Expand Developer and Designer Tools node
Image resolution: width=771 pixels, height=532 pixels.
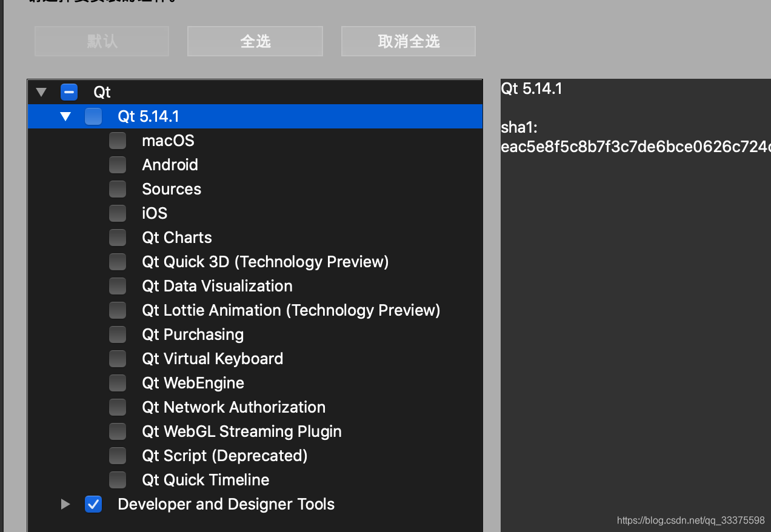pyautogui.click(x=65, y=504)
